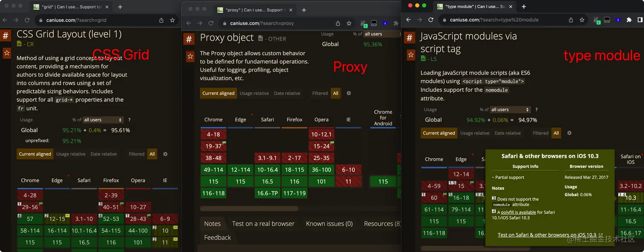Screen dimensions: 644x252
Task: Go back in the proxy browser window
Action: coord(189,23)
